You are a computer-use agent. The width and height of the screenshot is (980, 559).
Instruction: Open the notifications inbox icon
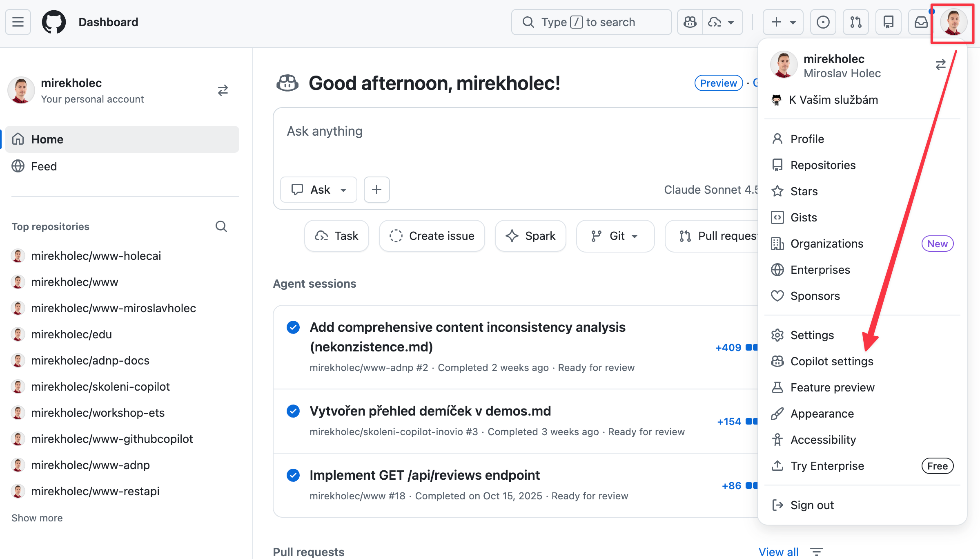[x=921, y=22]
